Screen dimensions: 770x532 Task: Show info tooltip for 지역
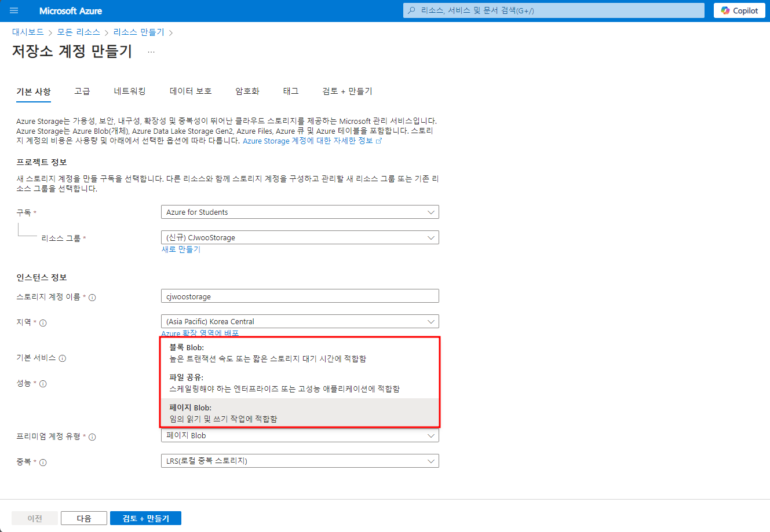(x=43, y=323)
